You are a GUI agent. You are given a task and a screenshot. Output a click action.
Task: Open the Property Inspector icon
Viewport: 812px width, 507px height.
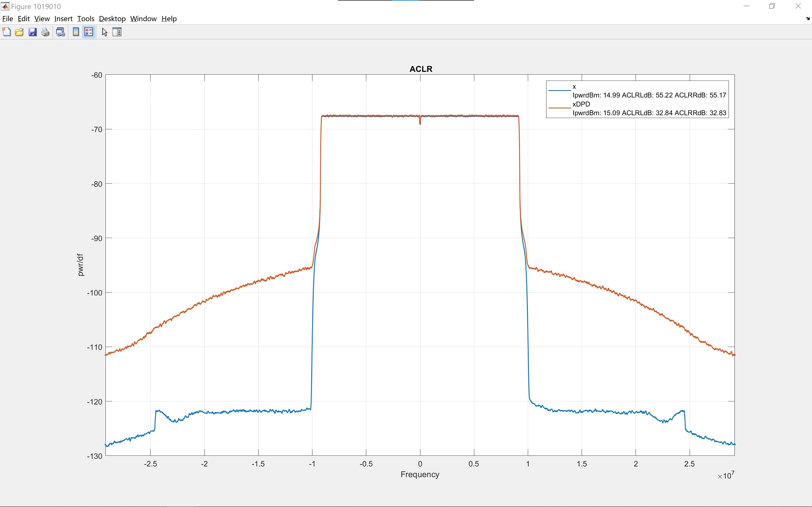point(117,32)
